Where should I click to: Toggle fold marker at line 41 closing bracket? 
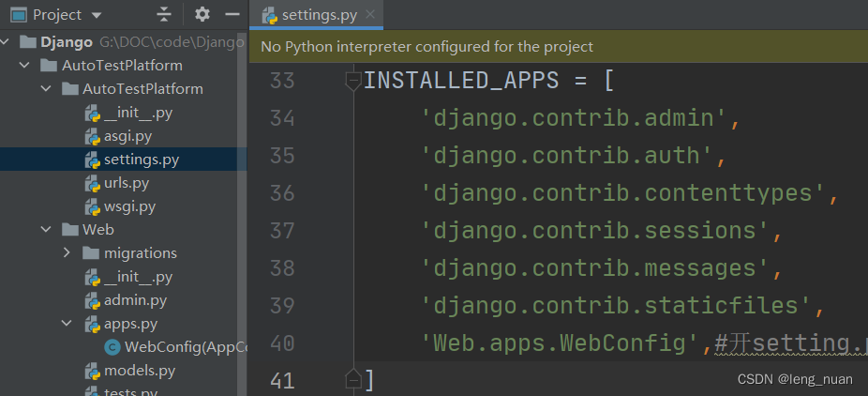click(353, 379)
